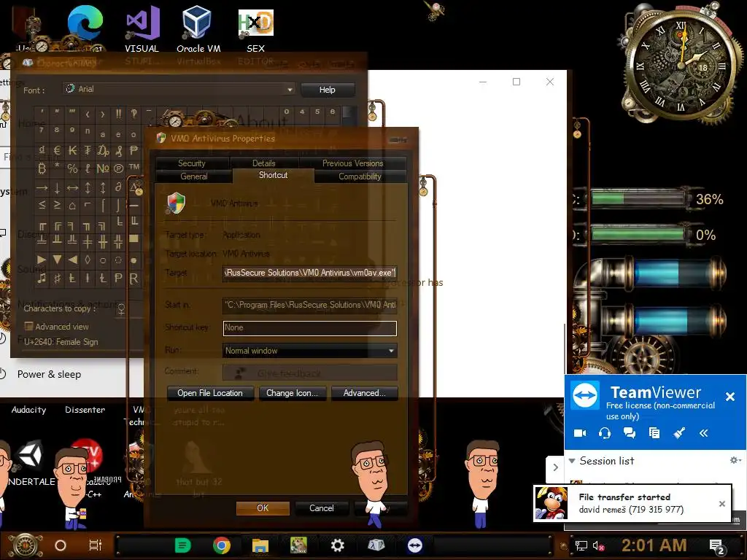Click the Target path input field
Image resolution: width=747 pixels, height=560 pixels.
click(309, 273)
